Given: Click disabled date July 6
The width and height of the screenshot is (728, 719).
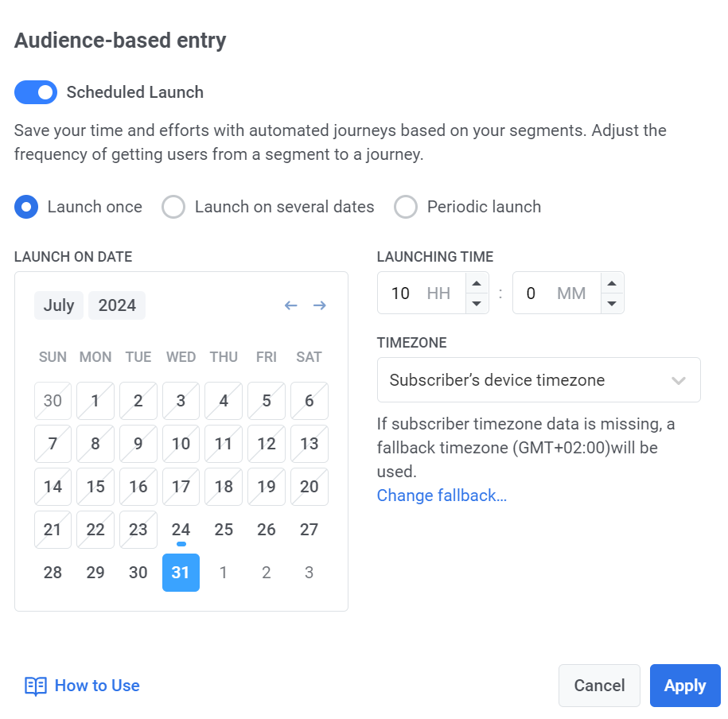Looking at the screenshot, I should [309, 401].
